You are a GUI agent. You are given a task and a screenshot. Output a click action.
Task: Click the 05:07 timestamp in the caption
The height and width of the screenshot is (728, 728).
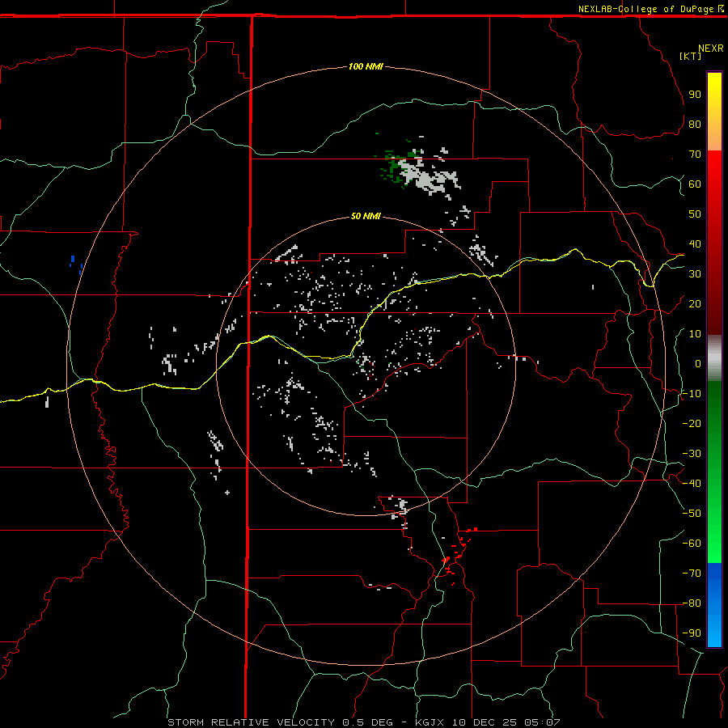pos(542,722)
